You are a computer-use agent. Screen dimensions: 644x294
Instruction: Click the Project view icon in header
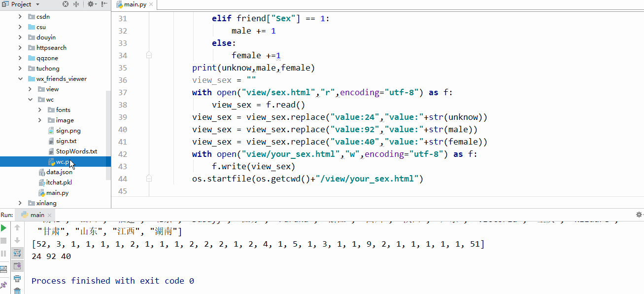pyautogui.click(x=5, y=4)
